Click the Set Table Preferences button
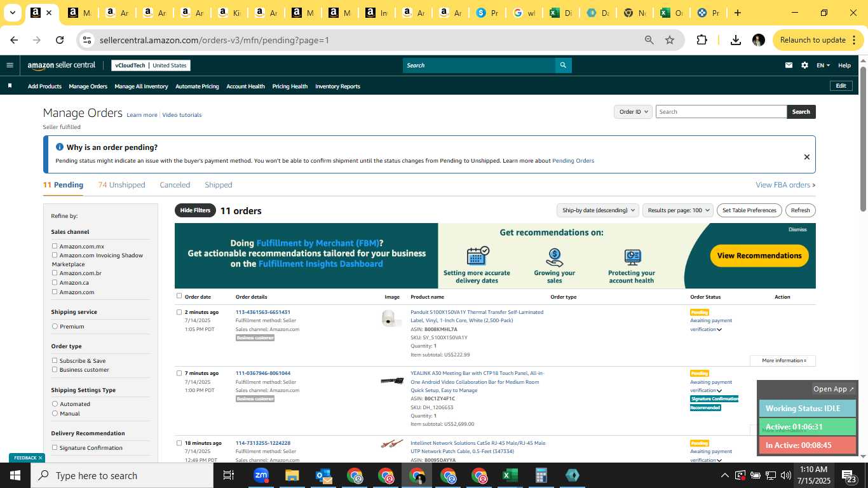 click(750, 210)
